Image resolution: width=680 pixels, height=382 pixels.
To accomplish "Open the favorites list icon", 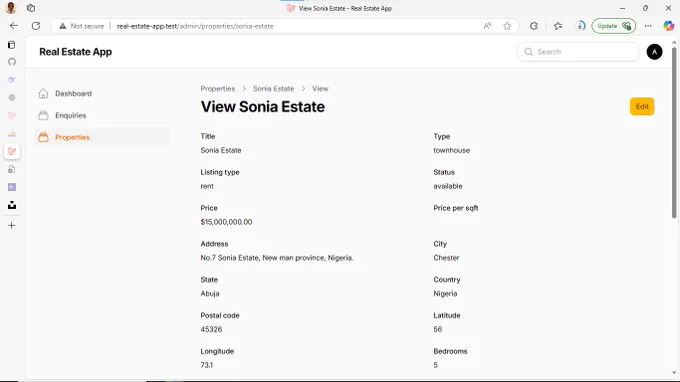I will (x=558, y=26).
